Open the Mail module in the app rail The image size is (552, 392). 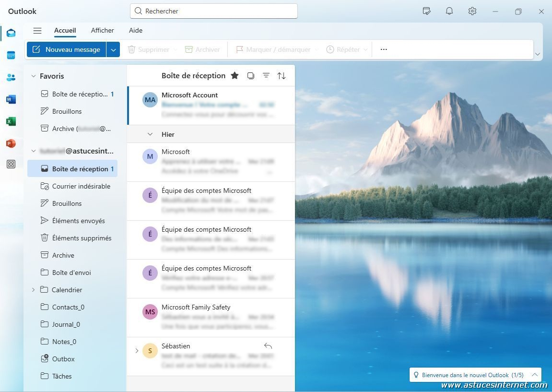(x=11, y=33)
